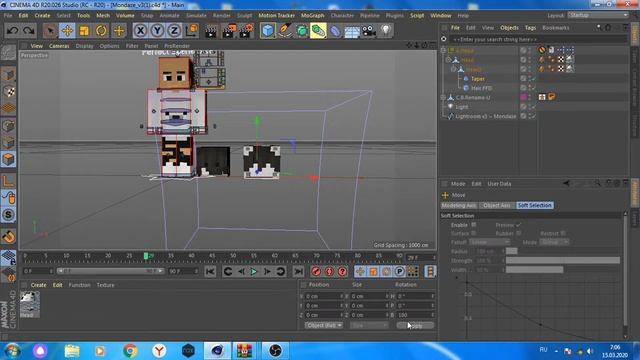Image resolution: width=640 pixels, height=360 pixels.
Task: Click the Camera object icon
Action: click(x=369, y=31)
